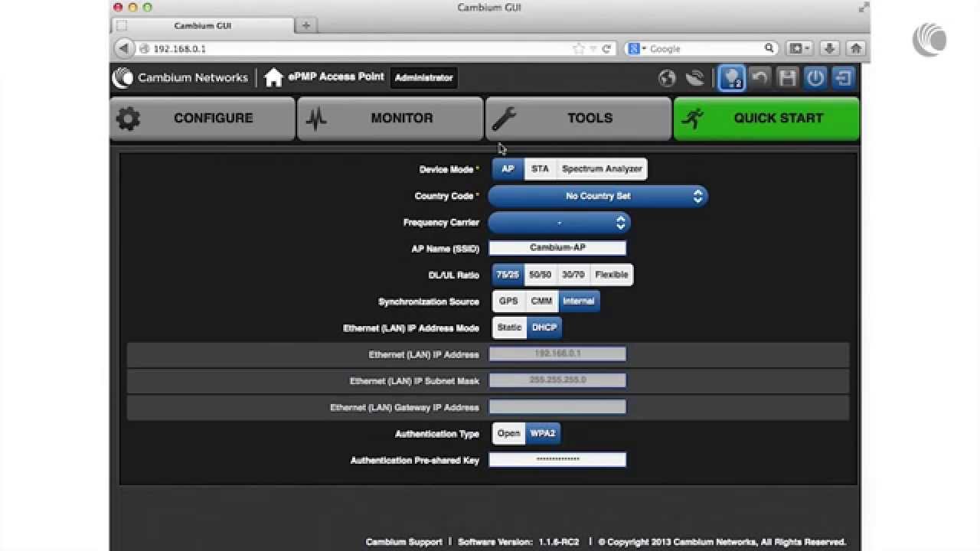Set LAN IP Address Mode to DHCP
Viewport: 980px width, 551px height.
pyautogui.click(x=544, y=328)
